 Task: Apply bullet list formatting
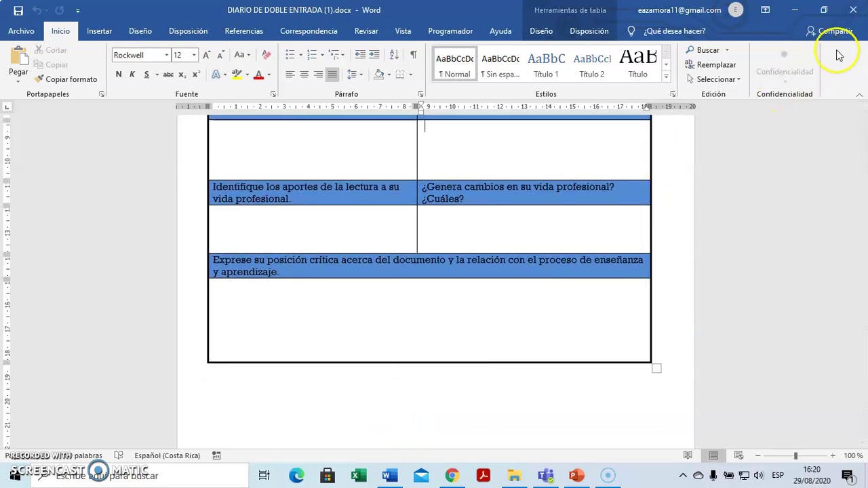(290, 55)
